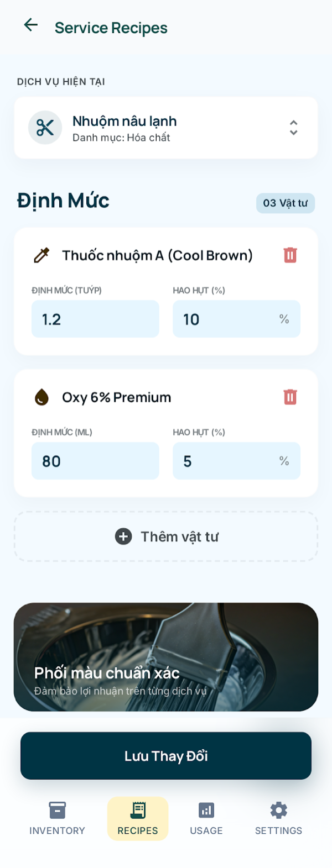
Task: Click the plus icon for Thêm vật tư
Action: click(123, 536)
